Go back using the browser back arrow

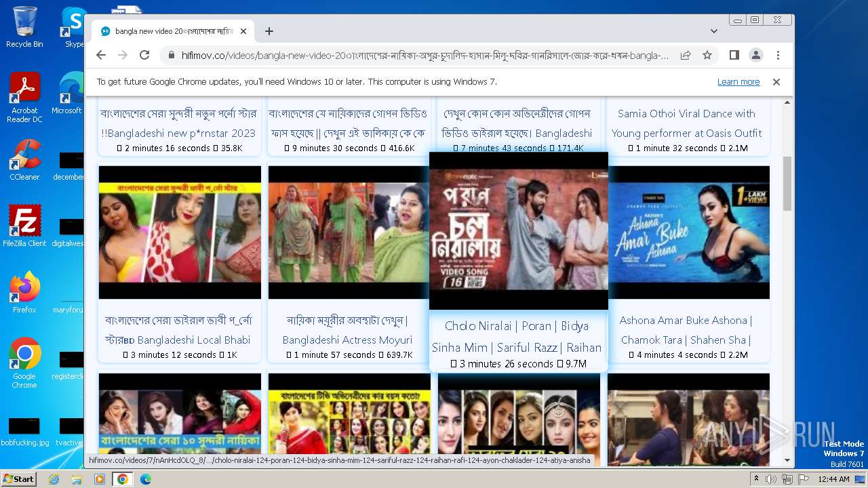101,55
